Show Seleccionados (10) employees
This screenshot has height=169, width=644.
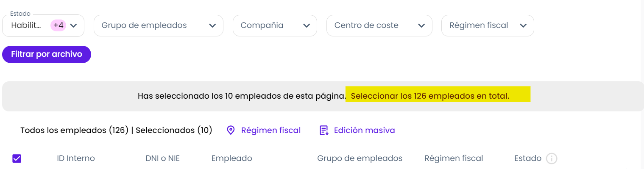[174, 130]
